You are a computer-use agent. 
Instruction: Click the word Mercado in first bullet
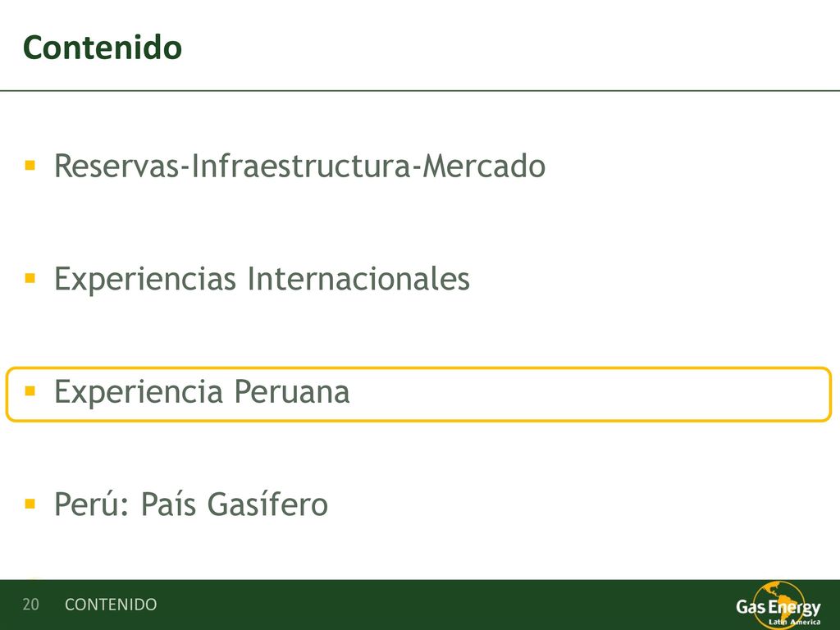tap(484, 166)
